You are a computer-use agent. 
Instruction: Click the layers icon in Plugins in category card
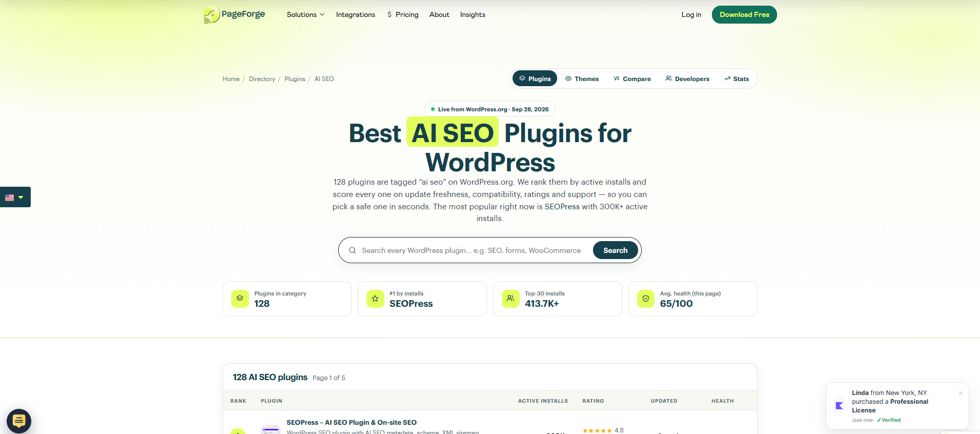tap(240, 299)
